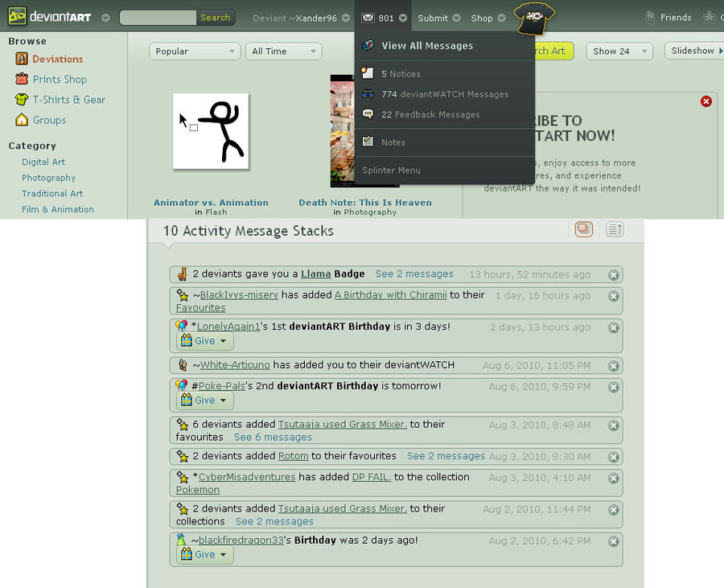Click the Deviations portrait icon in sidebar
The height and width of the screenshot is (588, 724).
click(x=22, y=59)
